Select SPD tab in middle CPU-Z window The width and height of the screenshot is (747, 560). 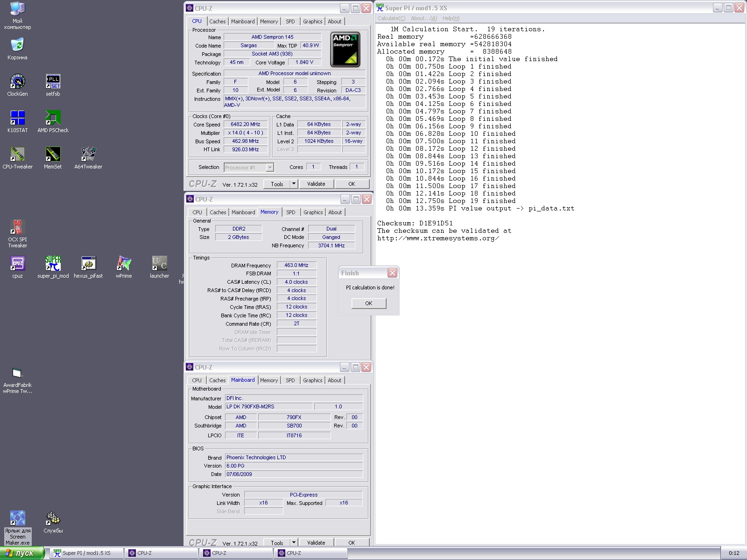point(291,212)
